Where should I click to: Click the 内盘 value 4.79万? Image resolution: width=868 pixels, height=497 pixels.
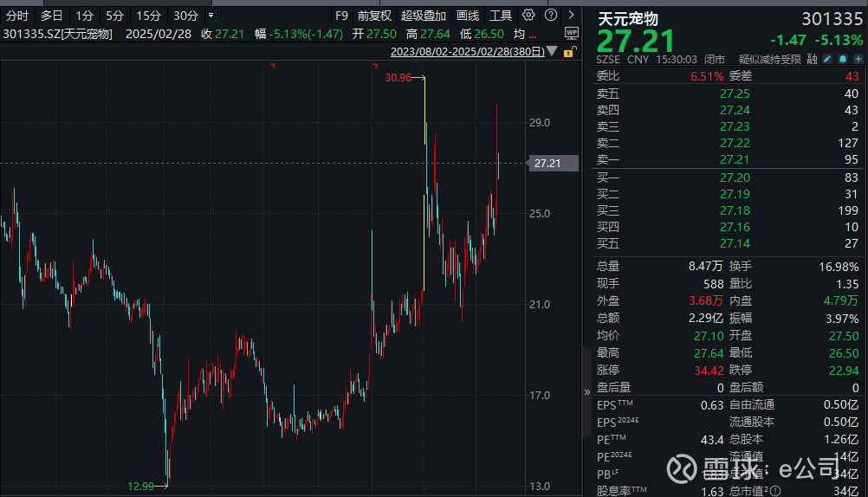tap(841, 300)
